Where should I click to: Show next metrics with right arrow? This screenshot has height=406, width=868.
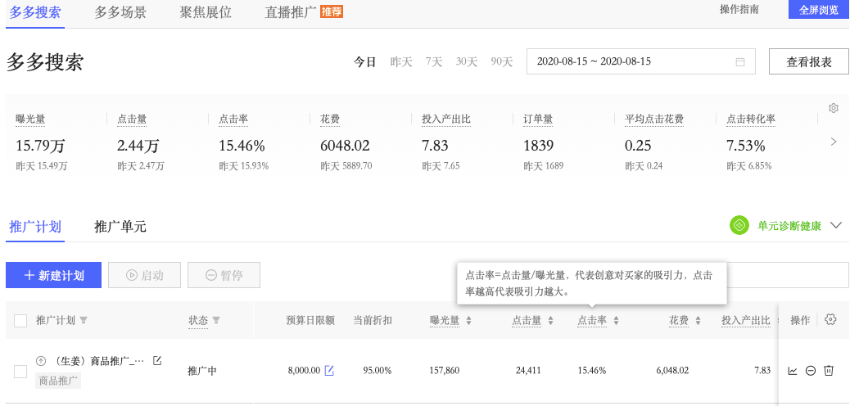[834, 142]
